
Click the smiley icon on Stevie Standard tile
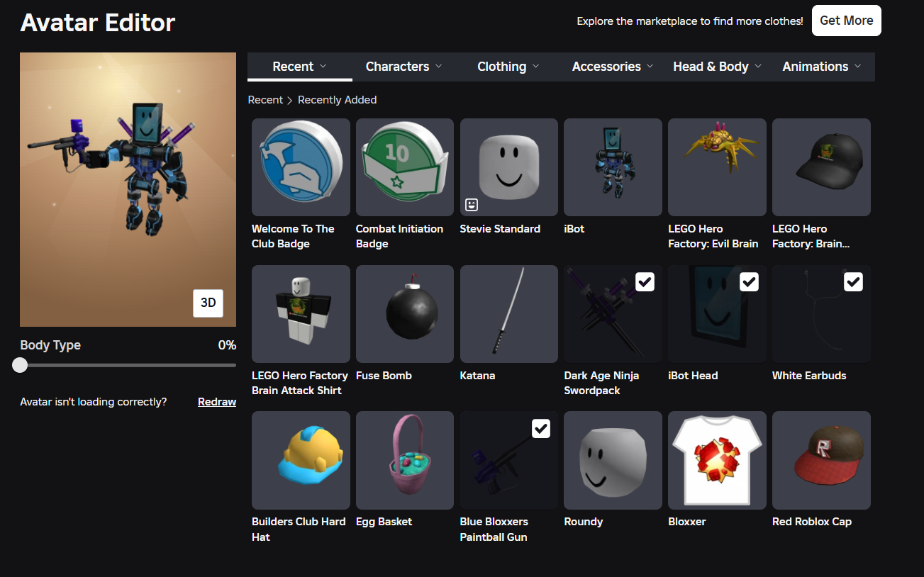[472, 205]
